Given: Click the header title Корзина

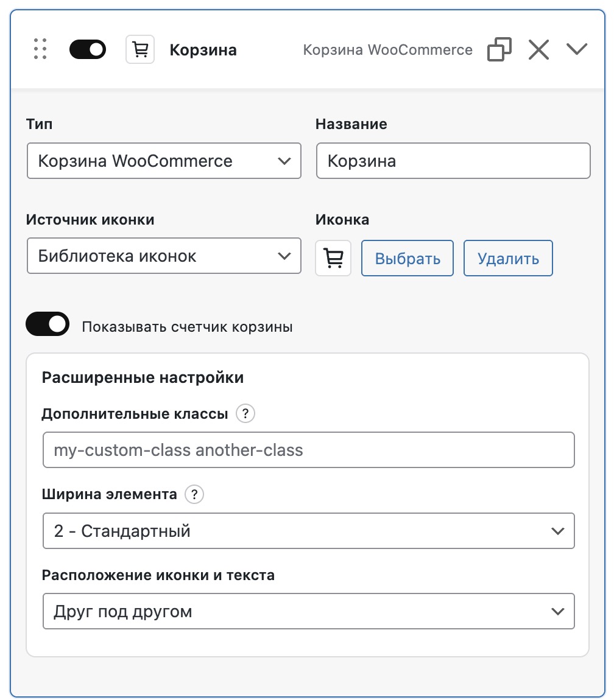Looking at the screenshot, I should point(203,49).
